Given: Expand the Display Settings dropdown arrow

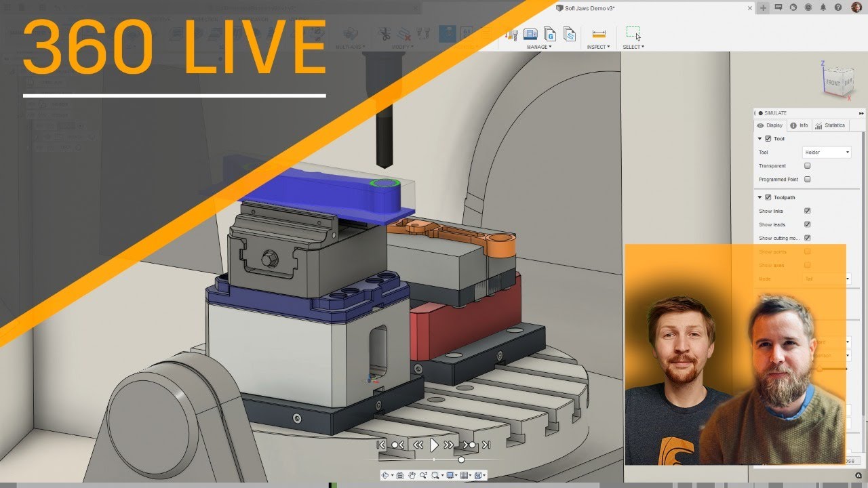Looking at the screenshot, I should pos(456,475).
